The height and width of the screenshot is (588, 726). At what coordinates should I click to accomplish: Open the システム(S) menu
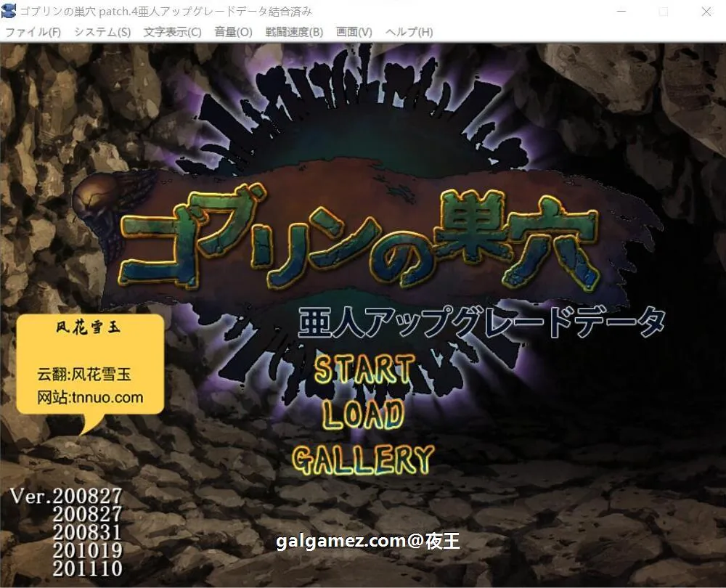pos(102,32)
